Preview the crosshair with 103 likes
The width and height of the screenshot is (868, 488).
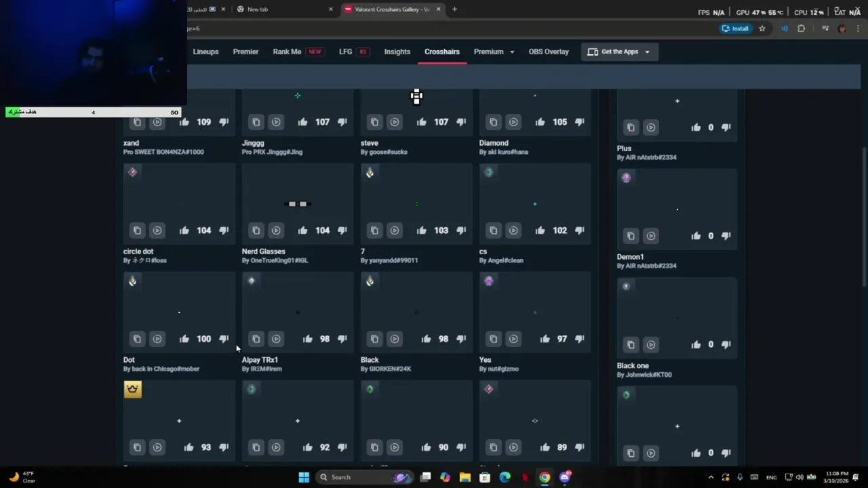tap(395, 230)
